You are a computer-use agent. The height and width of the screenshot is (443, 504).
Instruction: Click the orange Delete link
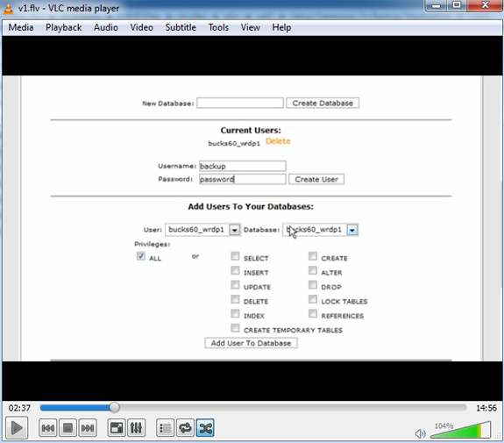(x=278, y=141)
